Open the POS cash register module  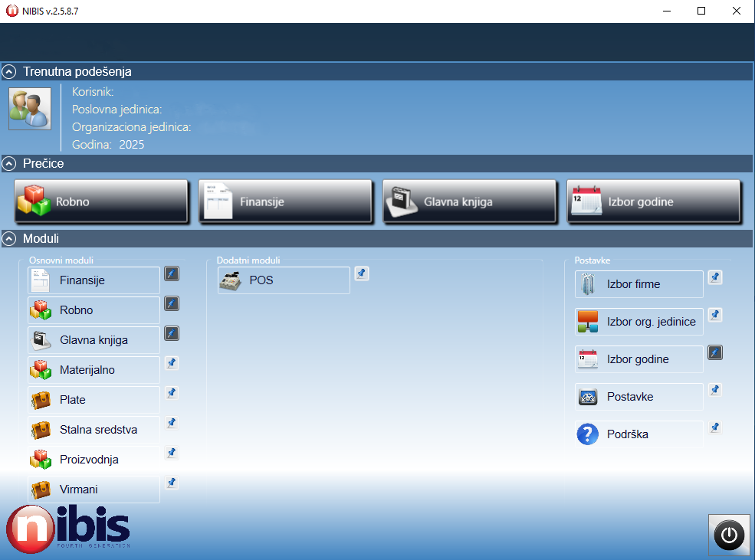(x=284, y=280)
